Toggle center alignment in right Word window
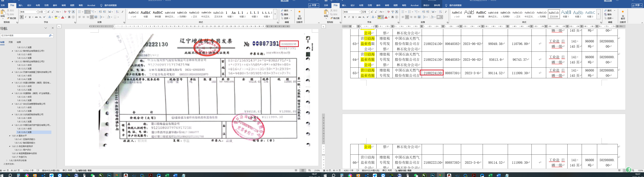The width and height of the screenshot is (644, 177). point(407,17)
